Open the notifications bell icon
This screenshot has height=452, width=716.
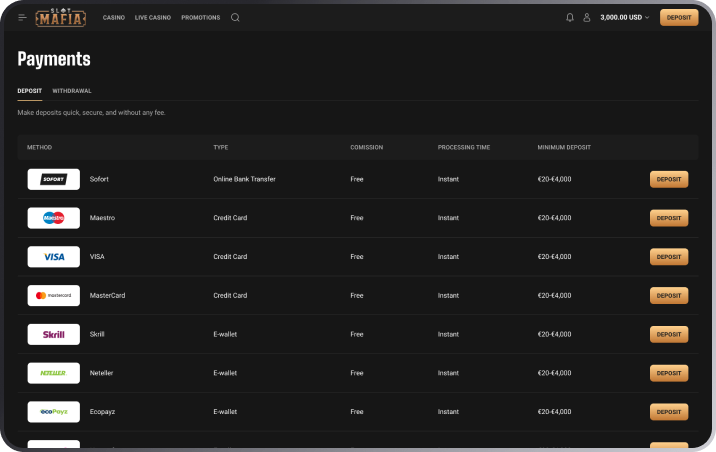[x=569, y=17]
